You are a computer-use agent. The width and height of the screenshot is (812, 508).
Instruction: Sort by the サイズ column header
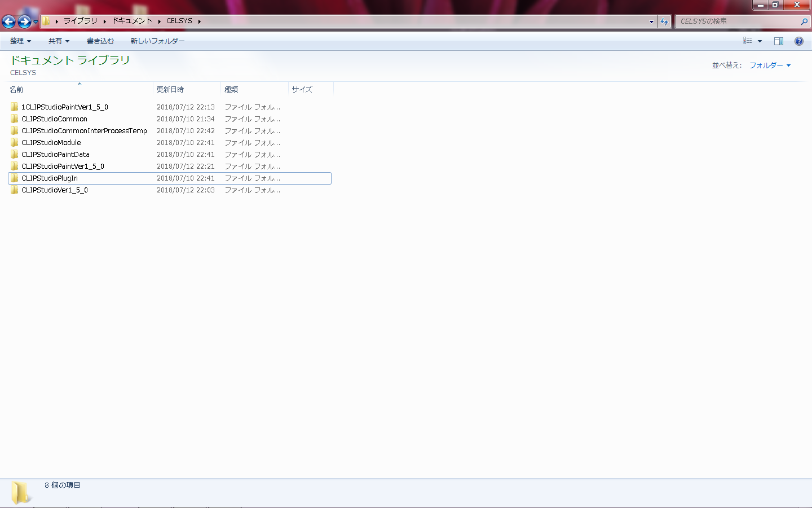(311, 90)
